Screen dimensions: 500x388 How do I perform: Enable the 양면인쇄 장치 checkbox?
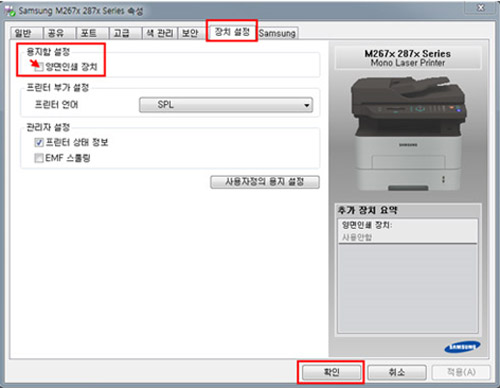[39, 67]
